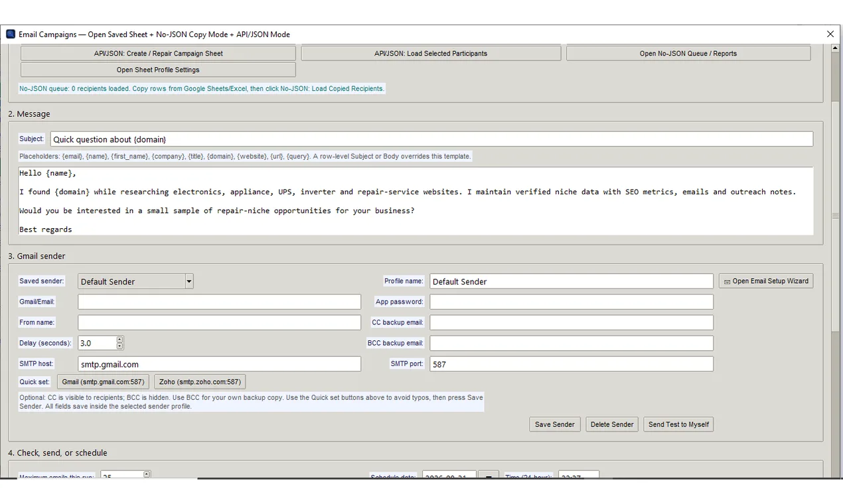The width and height of the screenshot is (843, 504).
Task: Click the wizard icon on Open Email Setup Wizard
Action: pyautogui.click(x=727, y=282)
